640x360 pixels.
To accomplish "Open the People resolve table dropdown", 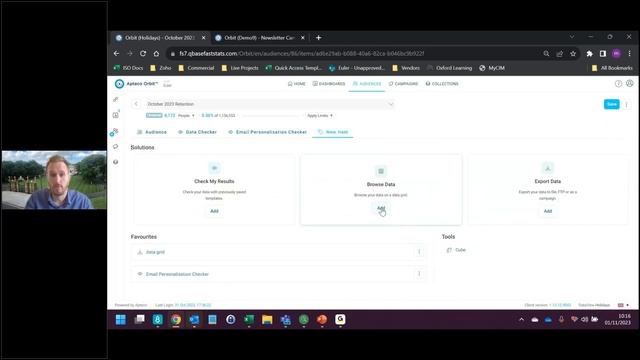I will (186, 116).
